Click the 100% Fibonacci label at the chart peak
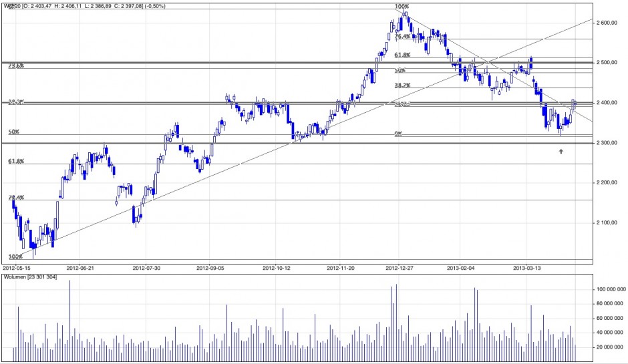The height and width of the screenshot is (364, 628). (402, 7)
